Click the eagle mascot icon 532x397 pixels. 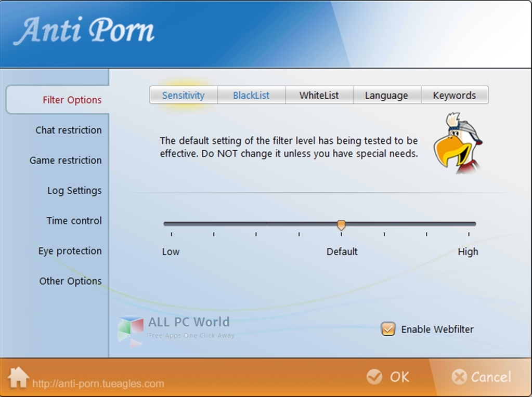(x=458, y=143)
